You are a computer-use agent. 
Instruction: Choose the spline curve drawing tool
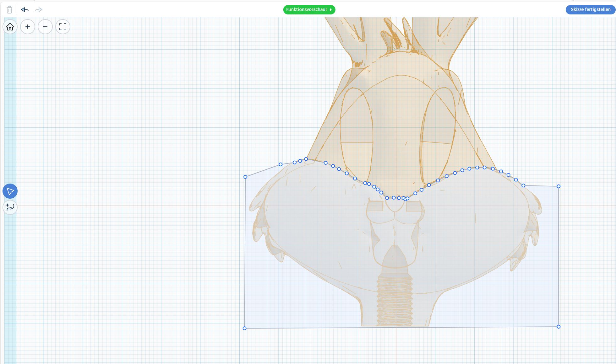click(x=10, y=207)
